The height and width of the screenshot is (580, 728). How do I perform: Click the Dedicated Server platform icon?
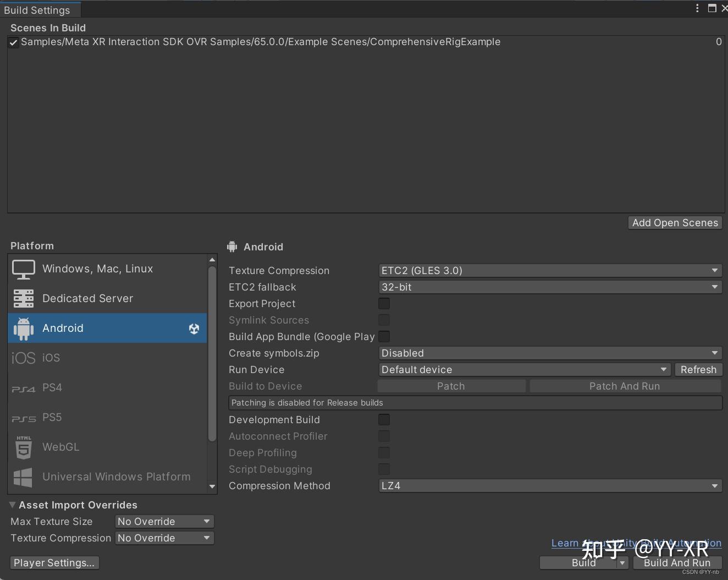coord(23,298)
